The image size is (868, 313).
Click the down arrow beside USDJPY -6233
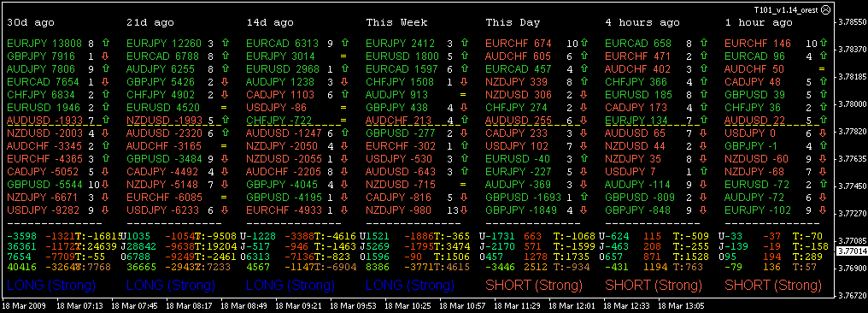click(x=226, y=210)
